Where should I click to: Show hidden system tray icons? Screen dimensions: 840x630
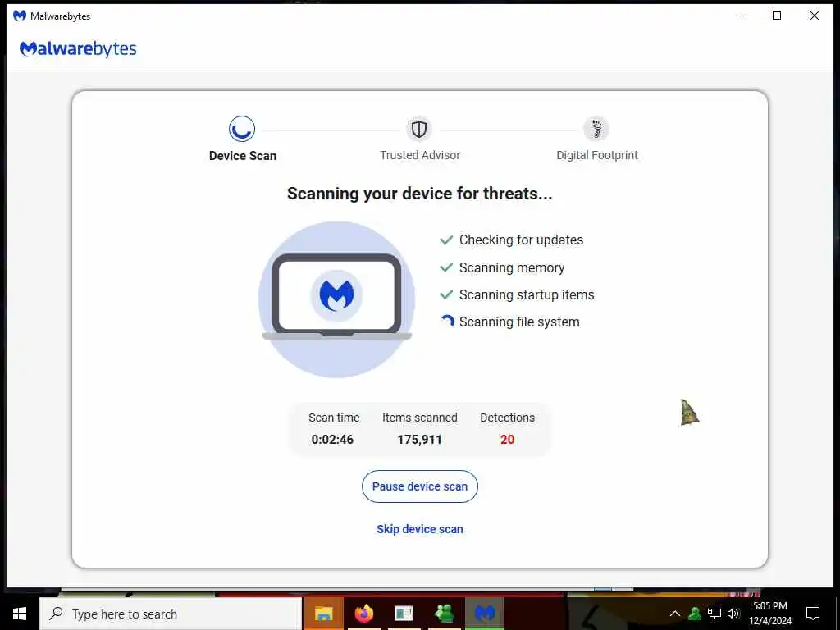(675, 614)
